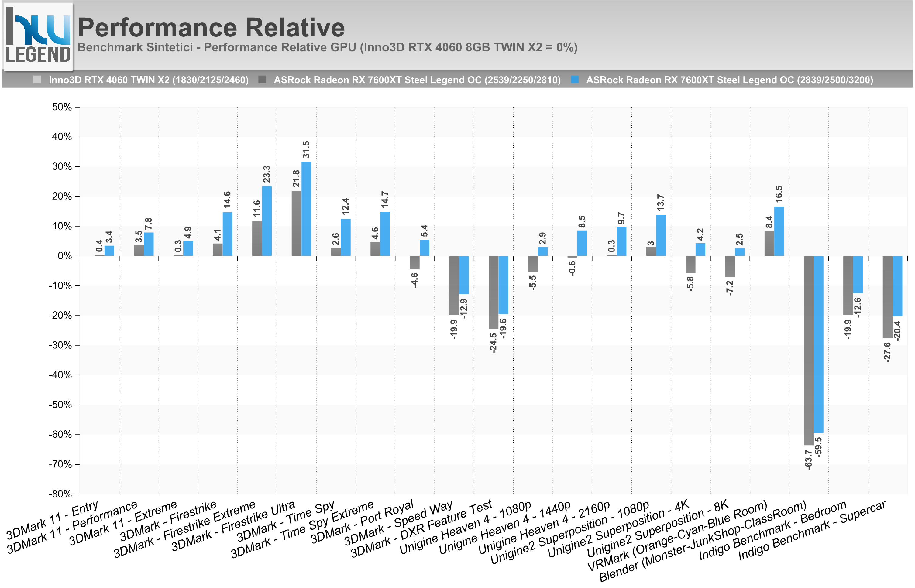Click the gray -7.2 Superposition 8K bar
This screenshot has height=588, width=915.
point(730,266)
